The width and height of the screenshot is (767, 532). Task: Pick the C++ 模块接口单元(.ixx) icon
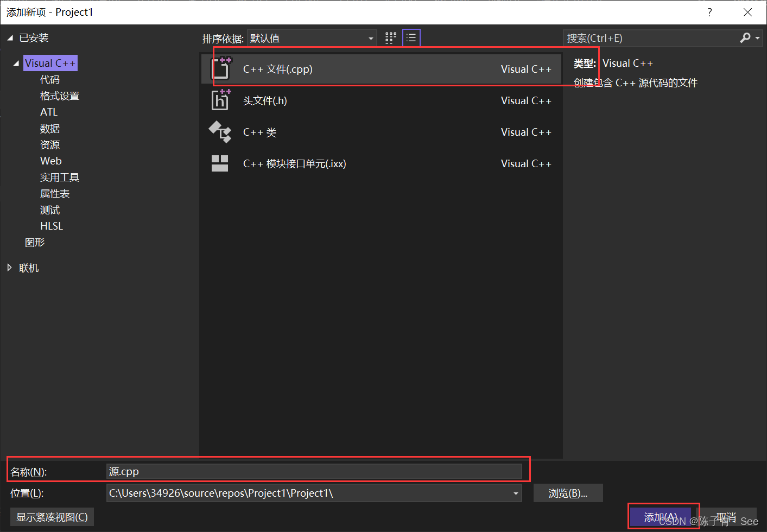coord(220,163)
